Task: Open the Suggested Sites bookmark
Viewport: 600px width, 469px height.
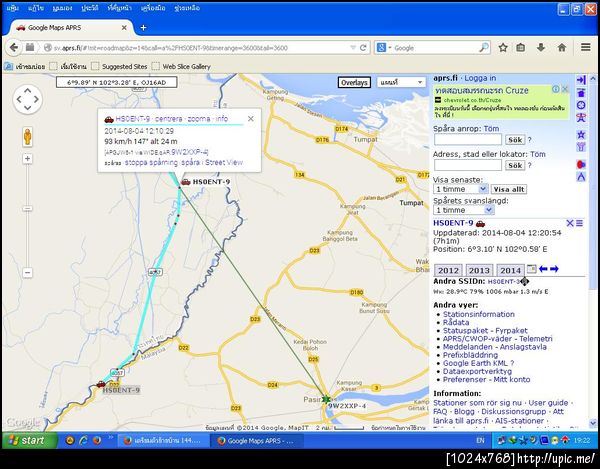Action: click(119, 66)
